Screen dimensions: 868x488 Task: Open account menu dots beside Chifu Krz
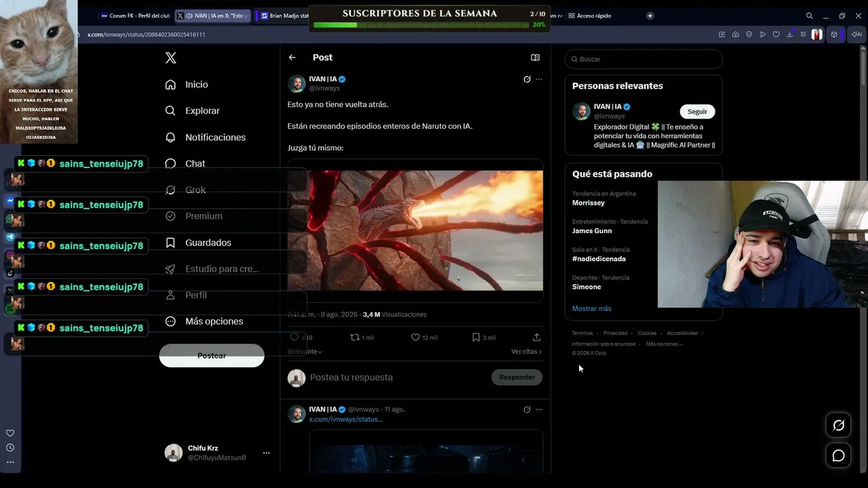267,453
